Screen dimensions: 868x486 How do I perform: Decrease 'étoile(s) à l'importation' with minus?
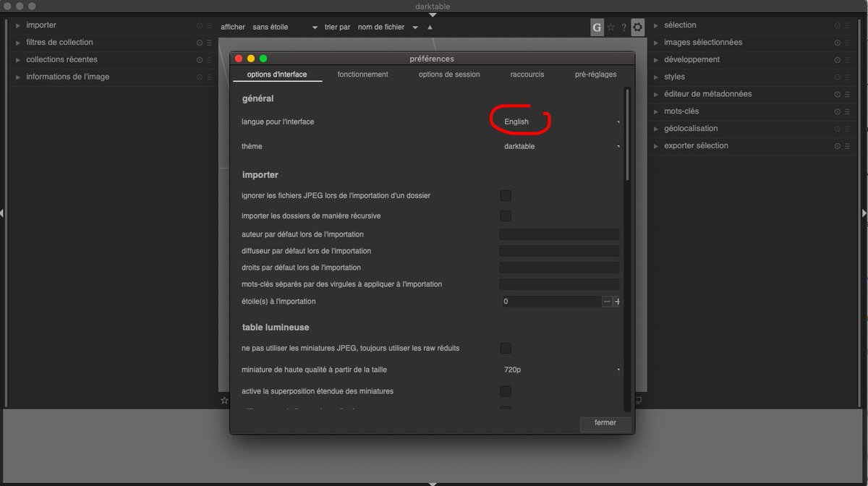click(x=607, y=302)
